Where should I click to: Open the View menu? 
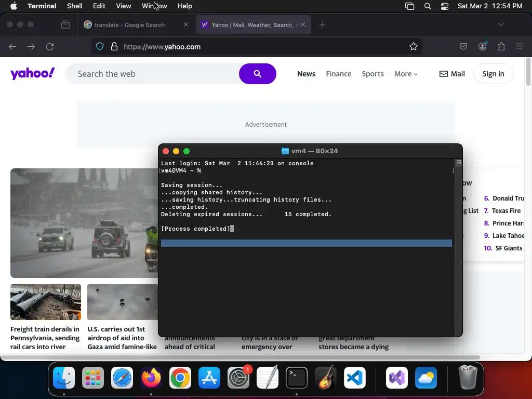(x=124, y=6)
